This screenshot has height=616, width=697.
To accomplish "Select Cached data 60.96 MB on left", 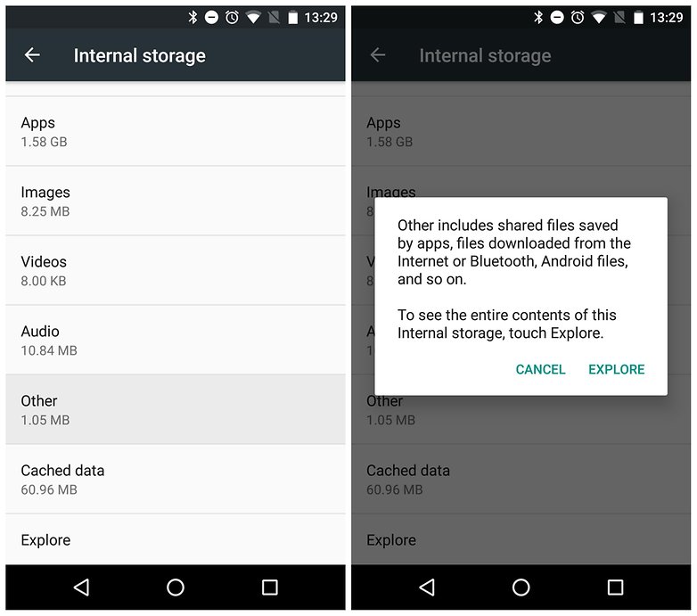I will coord(176,479).
